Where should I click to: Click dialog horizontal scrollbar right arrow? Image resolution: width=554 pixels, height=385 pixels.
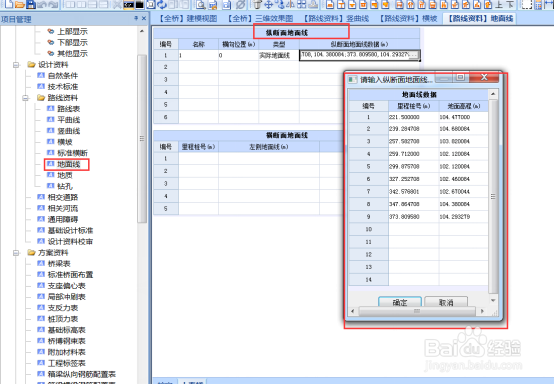click(x=482, y=311)
